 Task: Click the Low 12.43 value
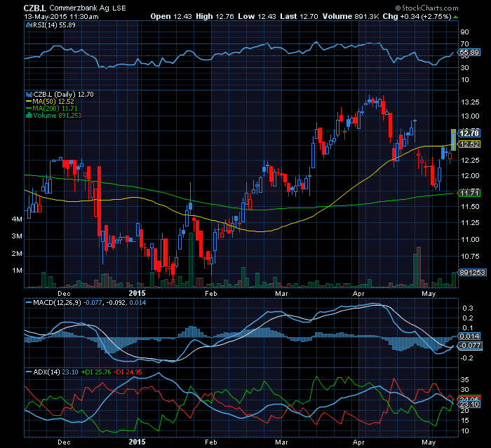pos(257,16)
